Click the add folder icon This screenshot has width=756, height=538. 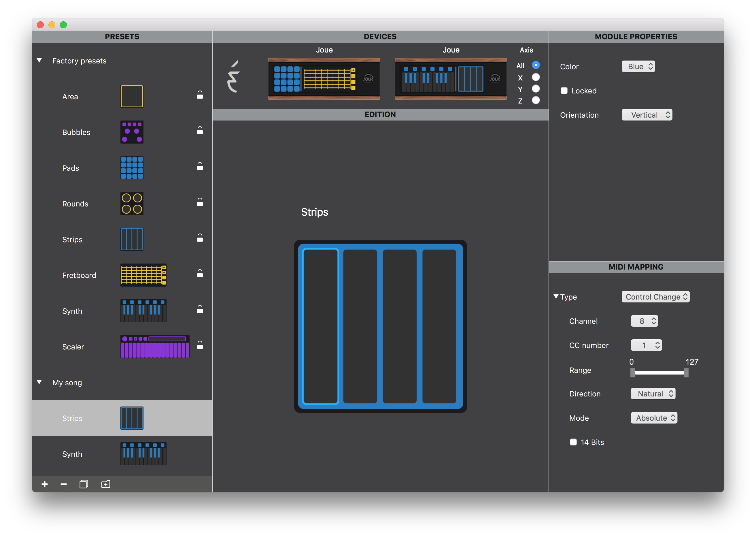105,484
